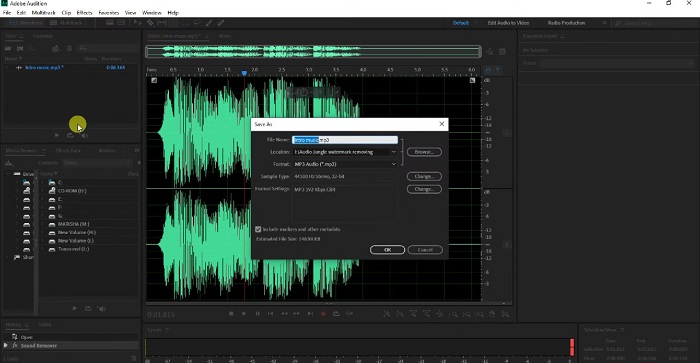
Task: Click Rewind button in transport
Action: pyautogui.click(x=284, y=314)
